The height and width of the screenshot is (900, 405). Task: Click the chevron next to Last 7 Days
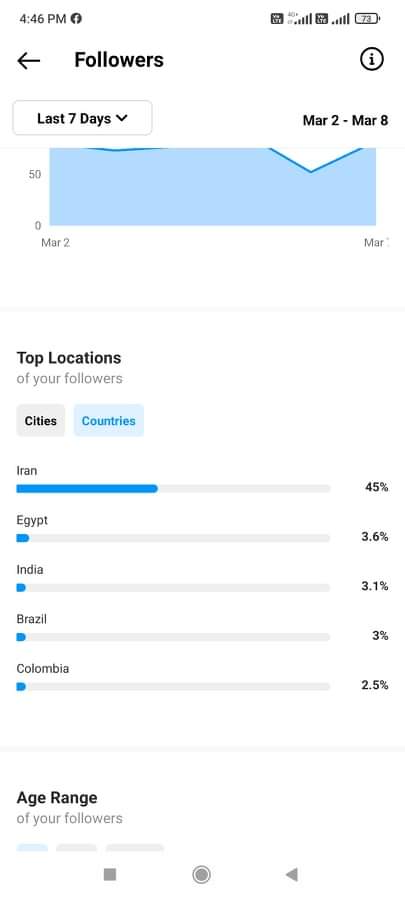point(121,118)
